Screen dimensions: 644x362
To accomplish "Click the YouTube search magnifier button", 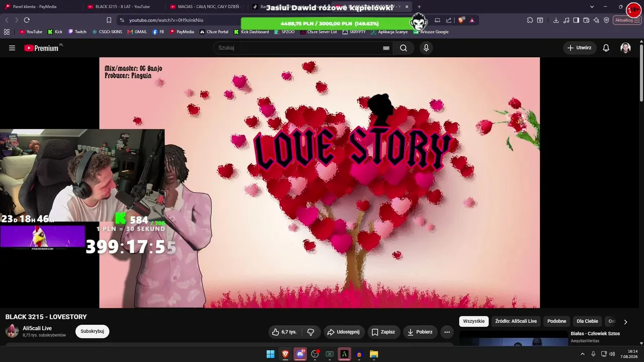I will [404, 48].
